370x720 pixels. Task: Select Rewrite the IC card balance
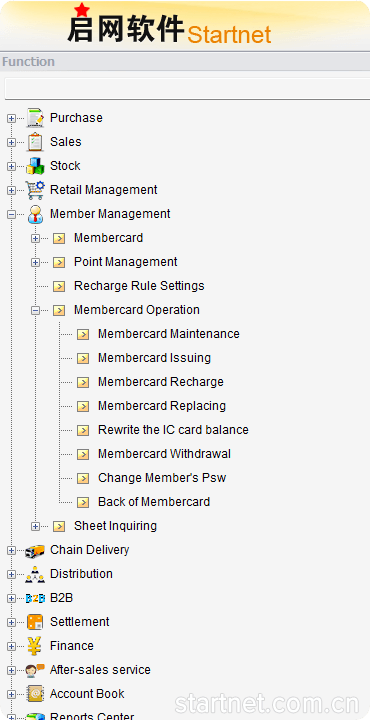173,430
